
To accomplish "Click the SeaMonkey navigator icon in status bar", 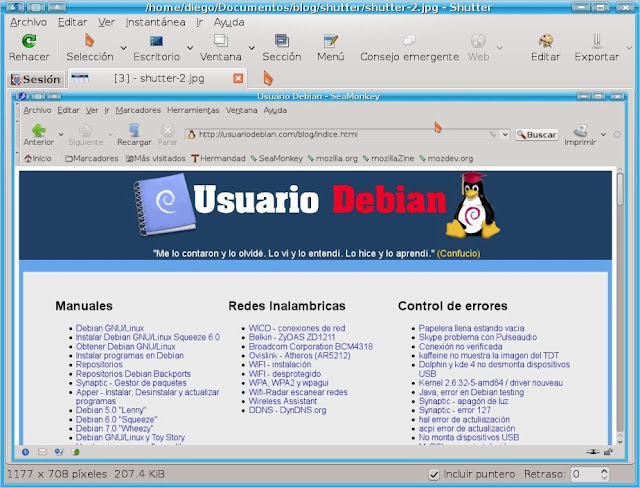I will [25, 452].
